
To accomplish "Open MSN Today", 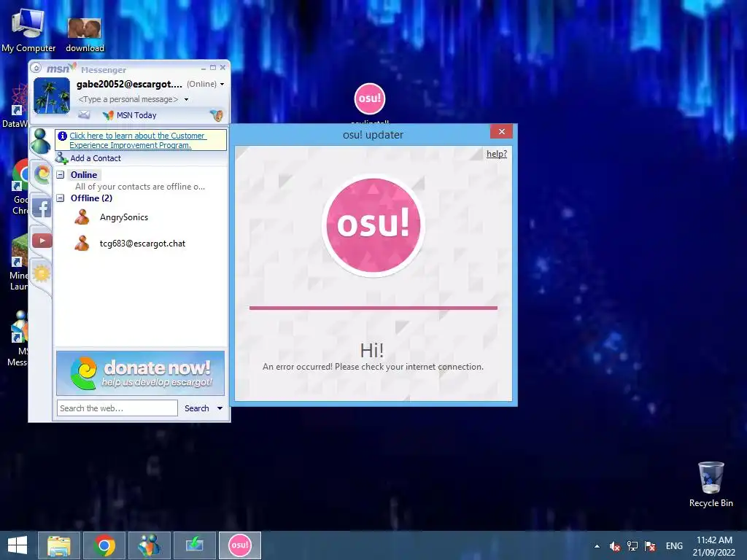I will click(x=130, y=115).
